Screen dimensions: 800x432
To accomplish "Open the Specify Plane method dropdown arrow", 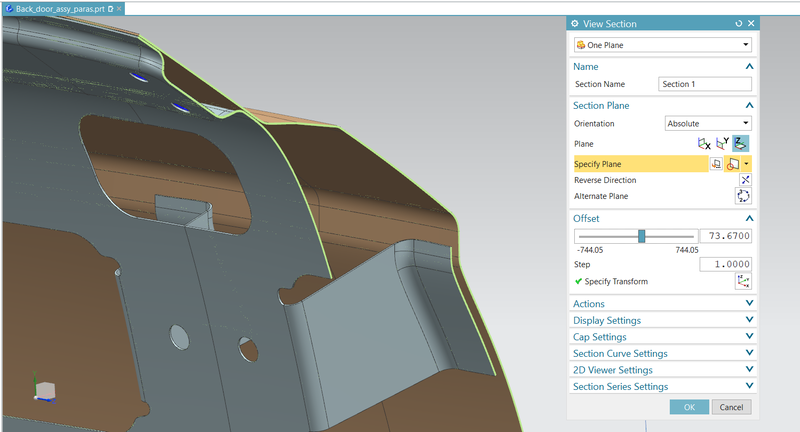I will click(x=747, y=163).
